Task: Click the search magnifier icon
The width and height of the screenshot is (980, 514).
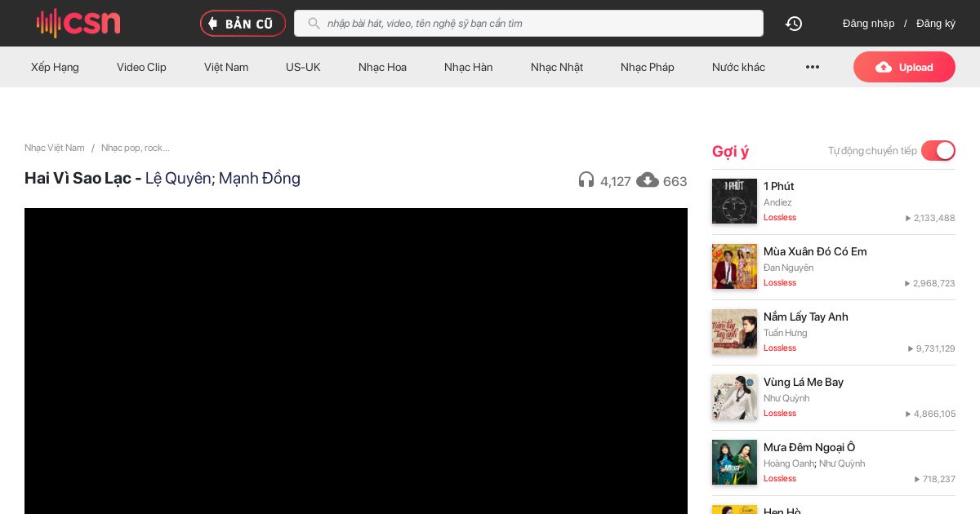Action: pos(314,24)
